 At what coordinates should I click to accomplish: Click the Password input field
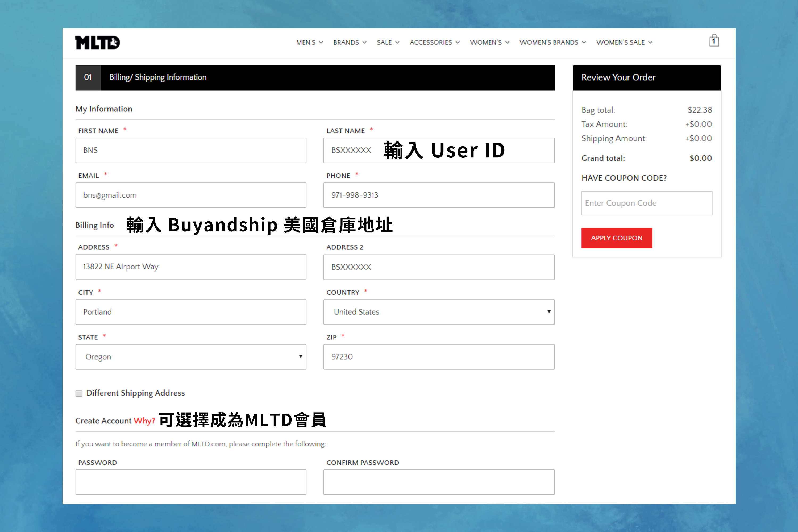click(x=191, y=482)
